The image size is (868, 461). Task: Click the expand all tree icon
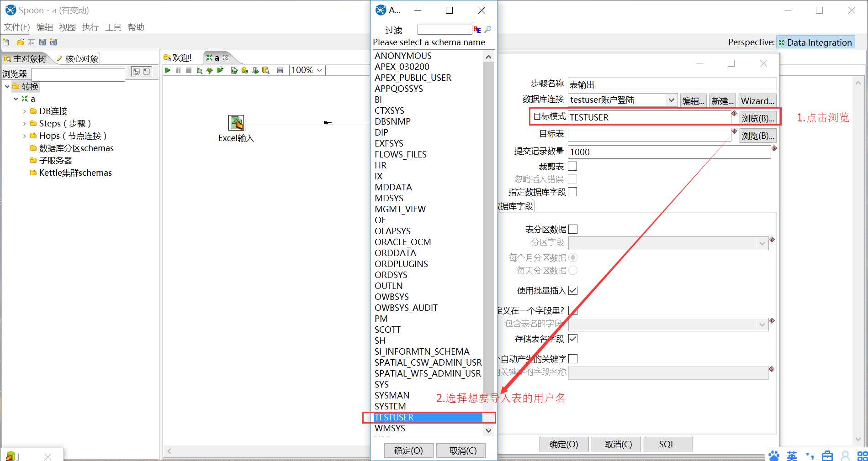(x=136, y=71)
